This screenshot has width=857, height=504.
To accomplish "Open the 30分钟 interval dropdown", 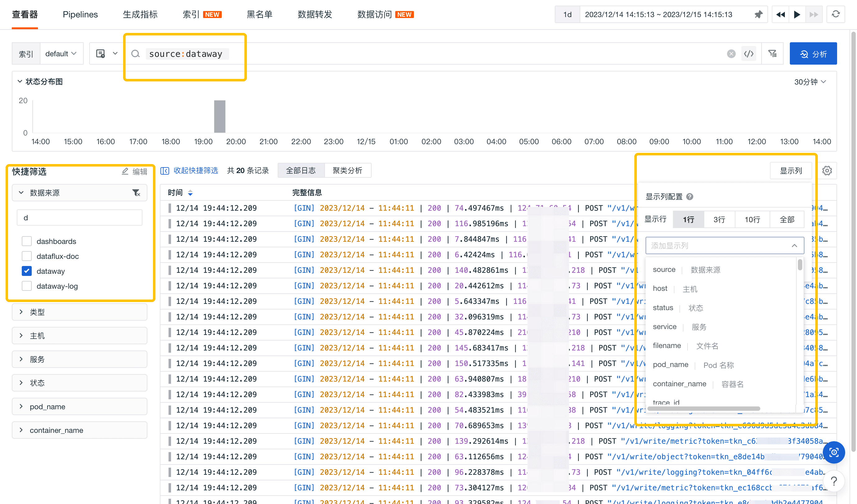I will [810, 82].
